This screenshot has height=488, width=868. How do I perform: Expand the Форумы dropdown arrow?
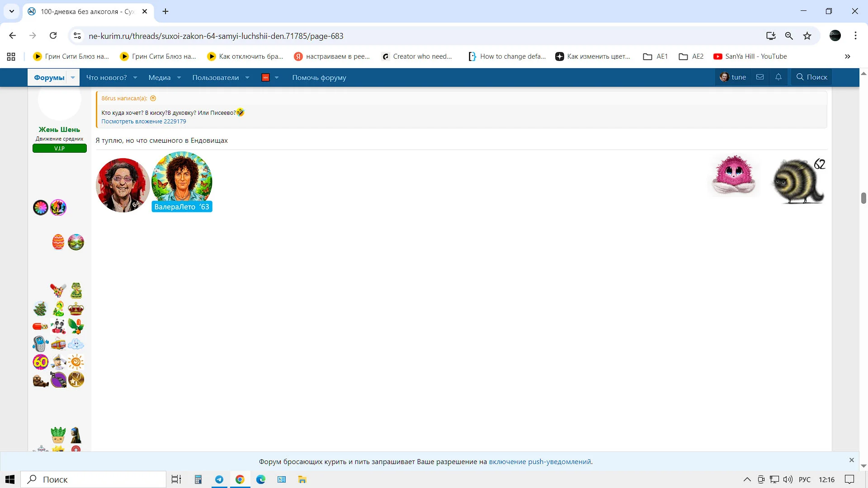pyautogui.click(x=73, y=78)
